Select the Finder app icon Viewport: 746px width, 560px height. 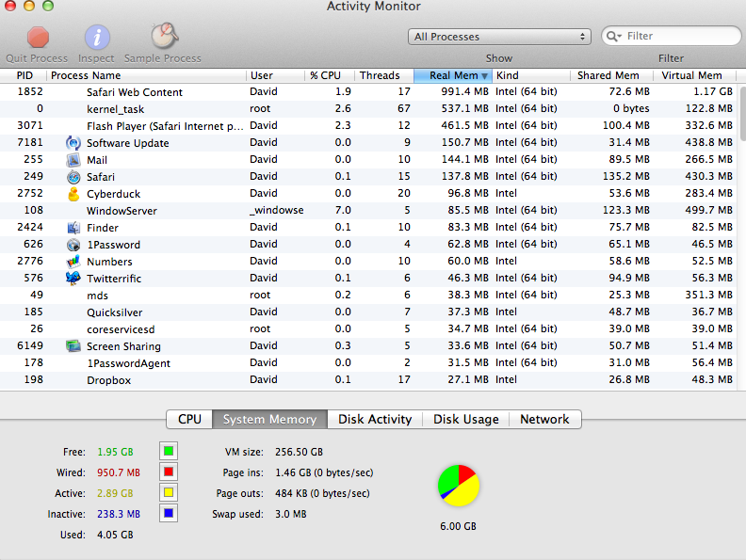click(x=73, y=228)
